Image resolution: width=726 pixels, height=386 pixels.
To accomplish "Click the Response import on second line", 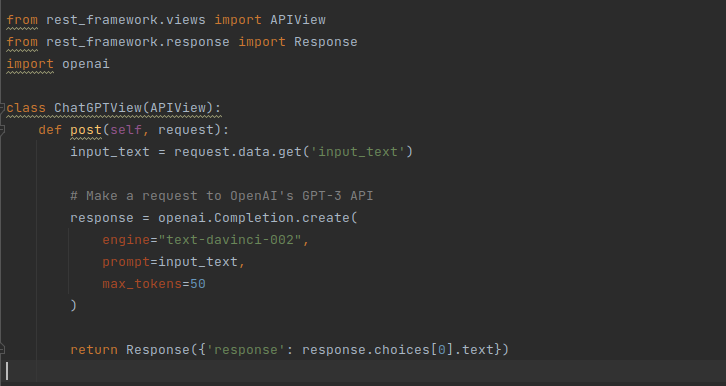I will pyautogui.click(x=325, y=42).
